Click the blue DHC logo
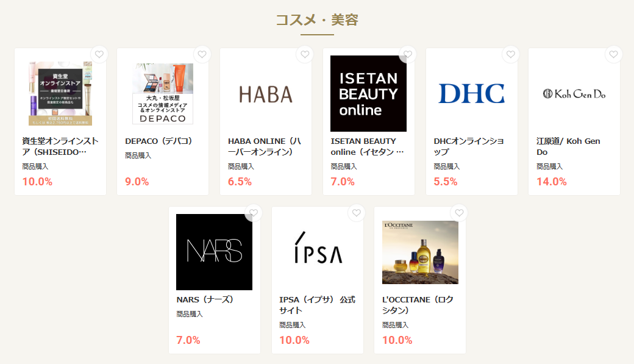 click(x=471, y=93)
